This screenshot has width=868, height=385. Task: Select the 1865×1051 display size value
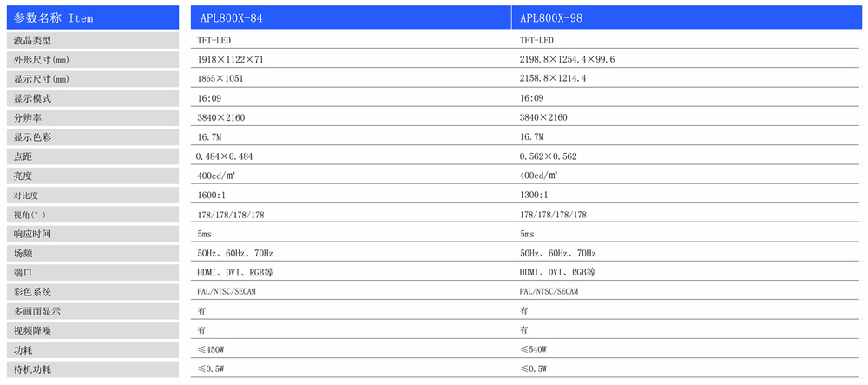[x=221, y=79]
